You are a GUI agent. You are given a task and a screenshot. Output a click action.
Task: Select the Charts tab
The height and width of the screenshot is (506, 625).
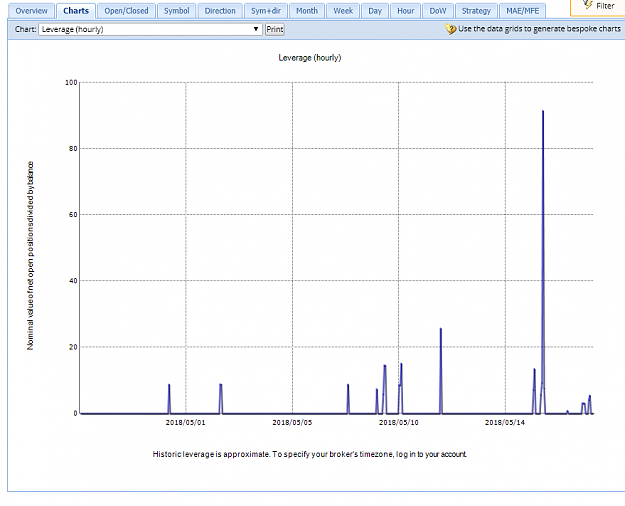coord(76,11)
